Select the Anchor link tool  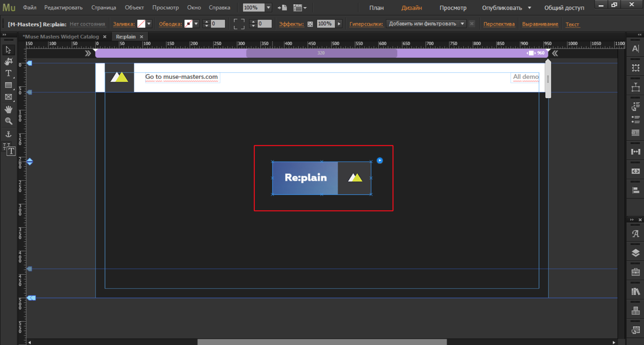8,134
